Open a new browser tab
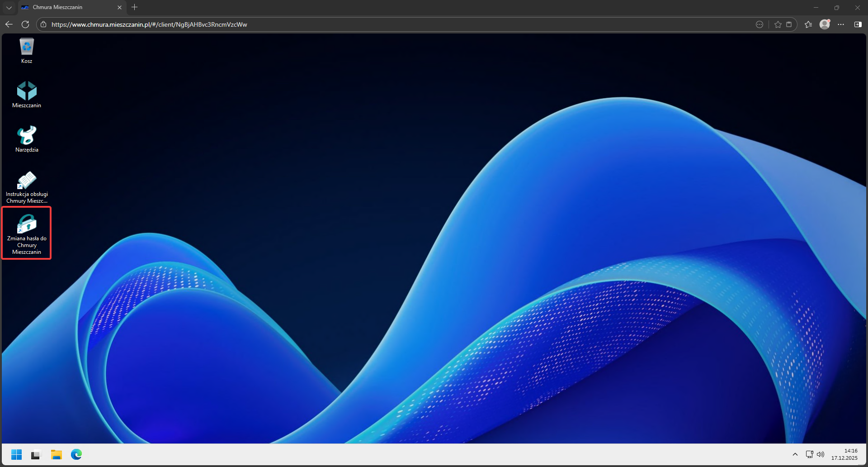 [x=134, y=7]
